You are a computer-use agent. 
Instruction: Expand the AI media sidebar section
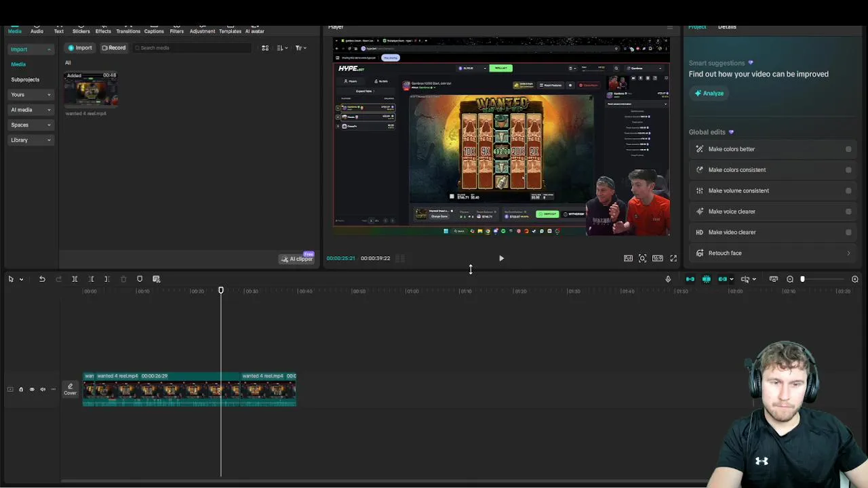[x=31, y=110]
